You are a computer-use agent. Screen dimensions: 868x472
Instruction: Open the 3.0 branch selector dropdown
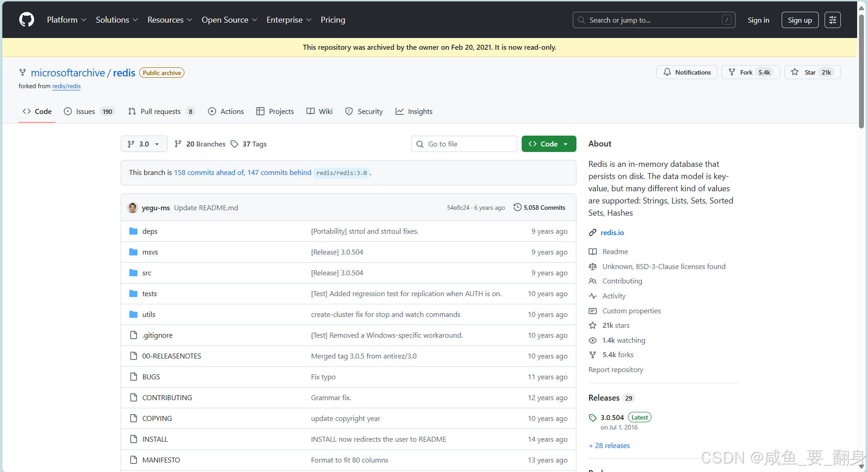(144, 144)
